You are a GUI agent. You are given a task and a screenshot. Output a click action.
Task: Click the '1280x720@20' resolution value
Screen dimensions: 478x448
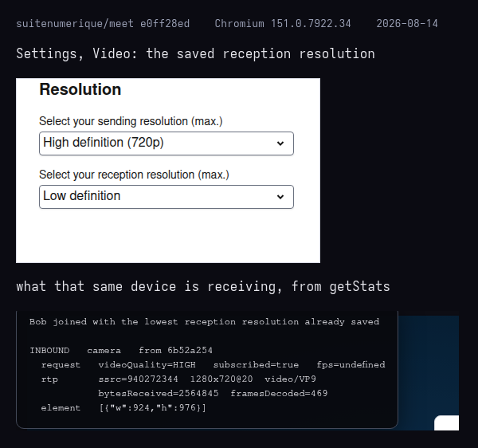click(221, 379)
